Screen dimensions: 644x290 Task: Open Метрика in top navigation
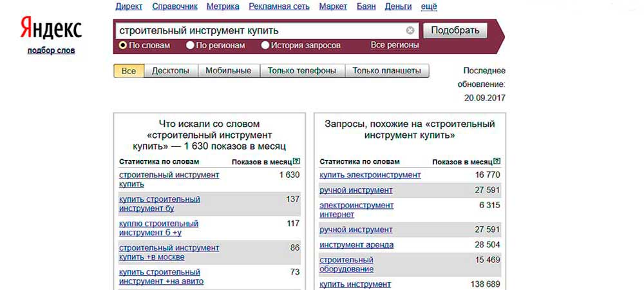(x=223, y=6)
